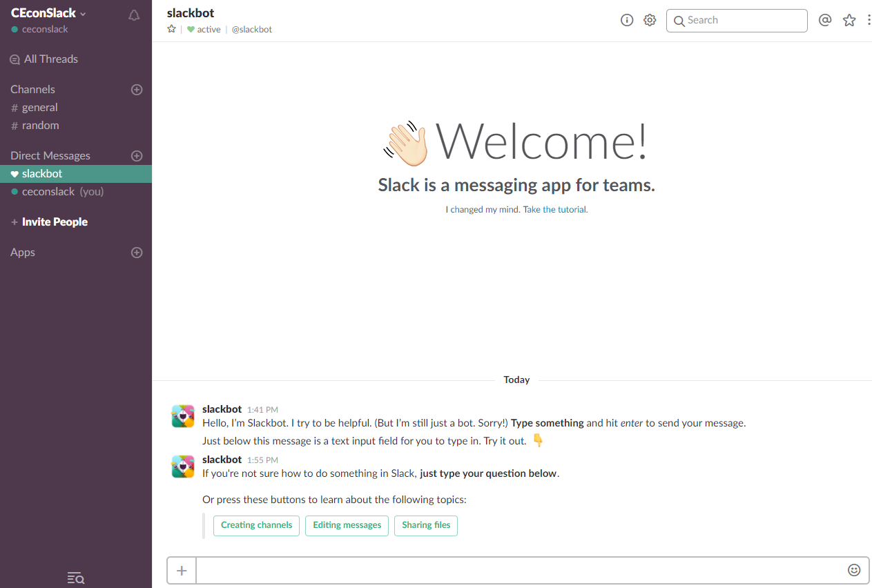Screen dimensions: 872x588
Task: Open conversation settings gear icon
Action: 650,20
